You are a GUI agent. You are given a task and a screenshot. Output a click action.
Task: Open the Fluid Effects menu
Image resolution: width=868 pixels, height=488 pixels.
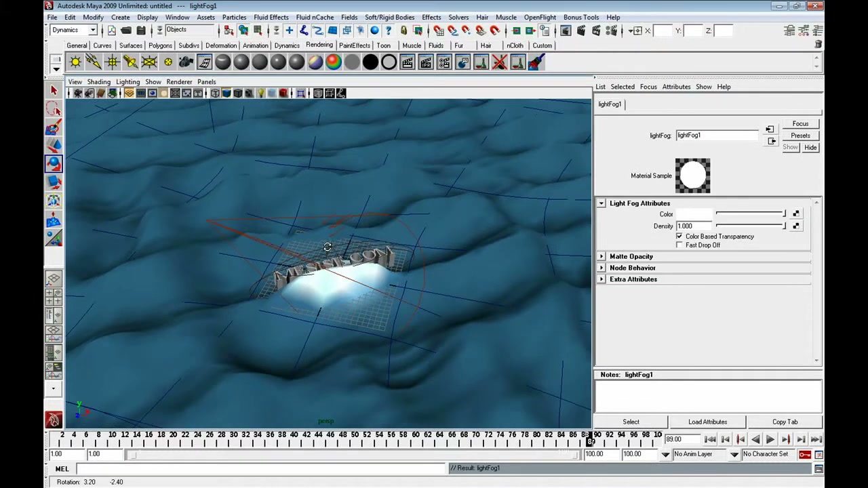pos(271,17)
